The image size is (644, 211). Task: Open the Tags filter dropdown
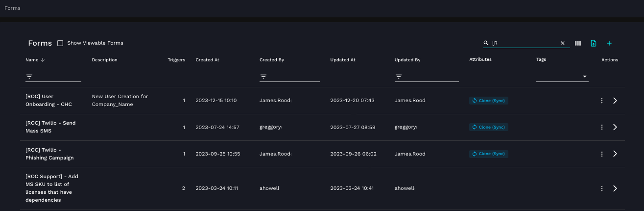(584, 77)
